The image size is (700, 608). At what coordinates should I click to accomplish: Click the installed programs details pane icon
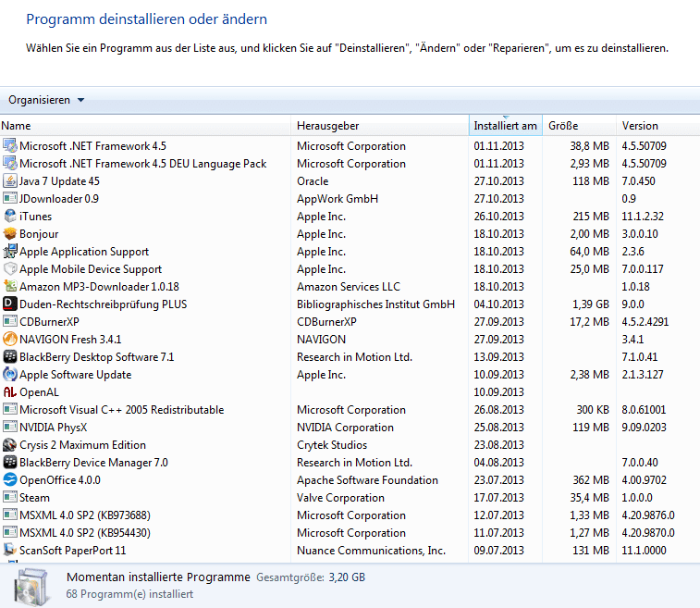pos(31,586)
